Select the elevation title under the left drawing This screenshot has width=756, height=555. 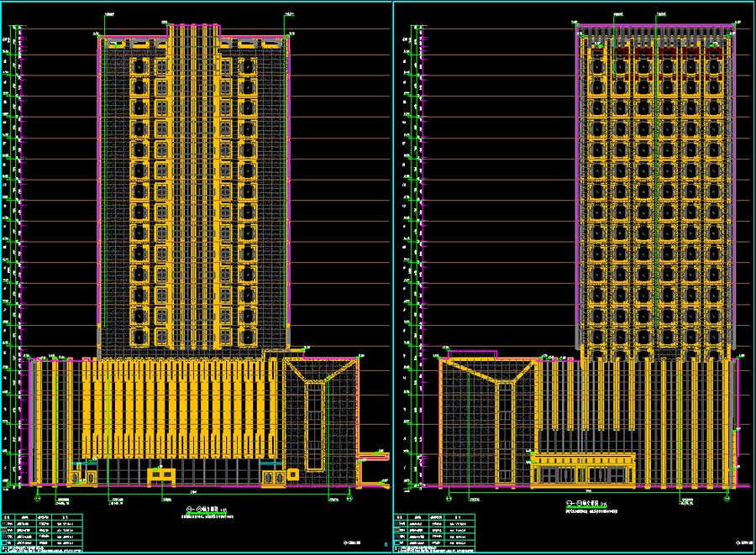207,509
